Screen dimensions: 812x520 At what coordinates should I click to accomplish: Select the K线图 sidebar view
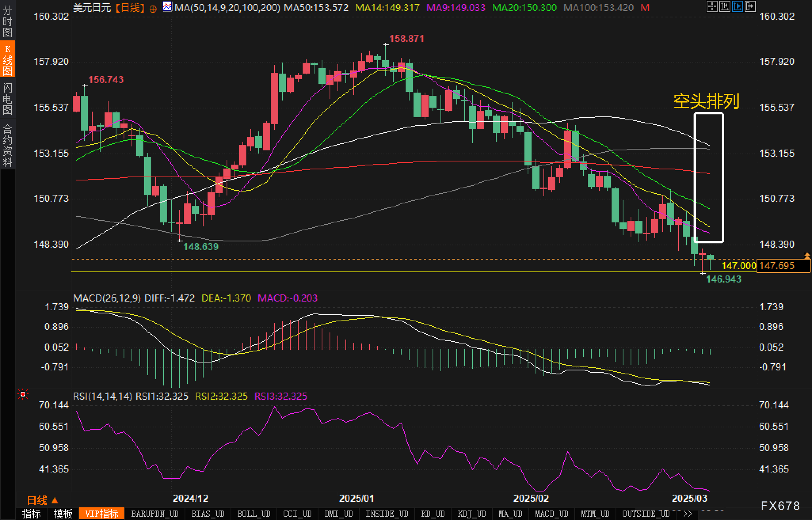pyautogui.click(x=7, y=60)
